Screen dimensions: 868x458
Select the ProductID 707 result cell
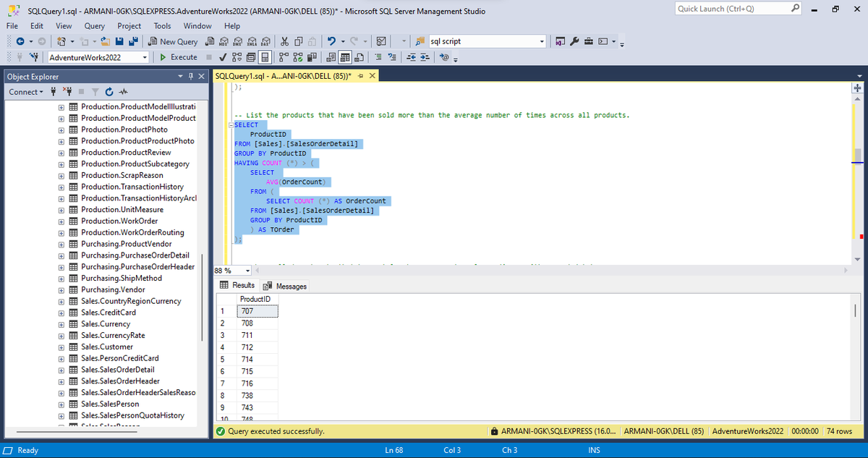pyautogui.click(x=257, y=311)
